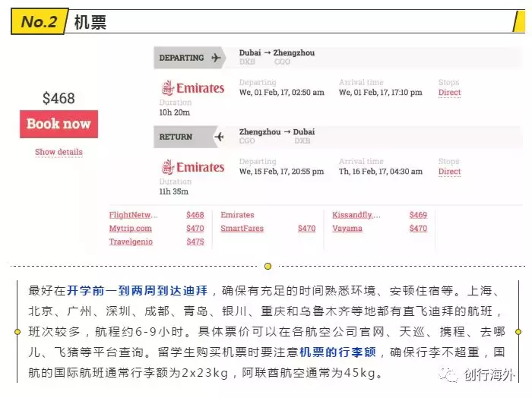The height and width of the screenshot is (398, 532).
Task: Click the 机票 section heading
Action: (90, 22)
